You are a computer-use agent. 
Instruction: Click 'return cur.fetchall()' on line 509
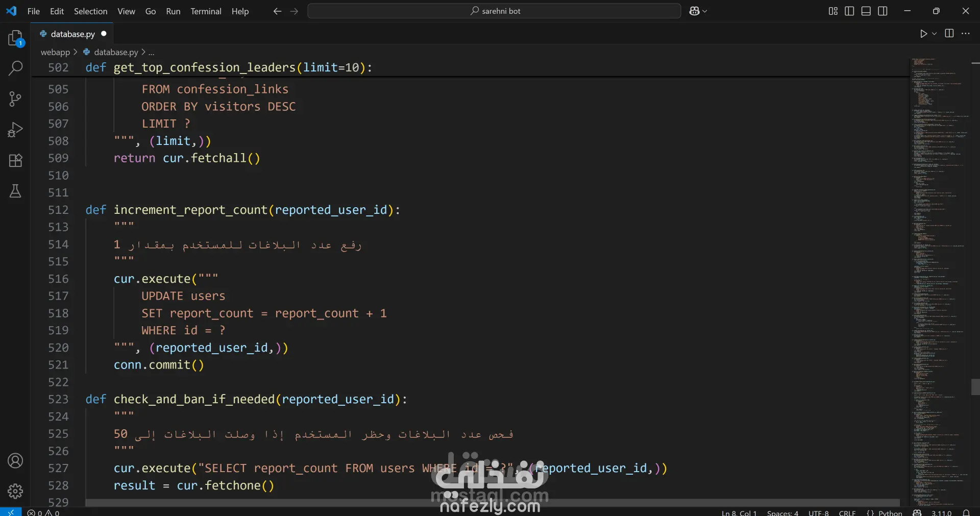(x=187, y=158)
